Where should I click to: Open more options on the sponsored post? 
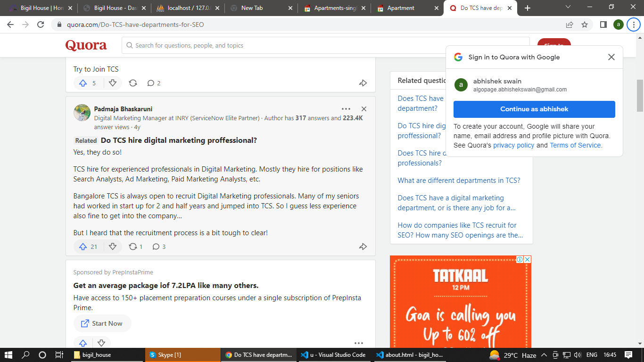(358, 343)
